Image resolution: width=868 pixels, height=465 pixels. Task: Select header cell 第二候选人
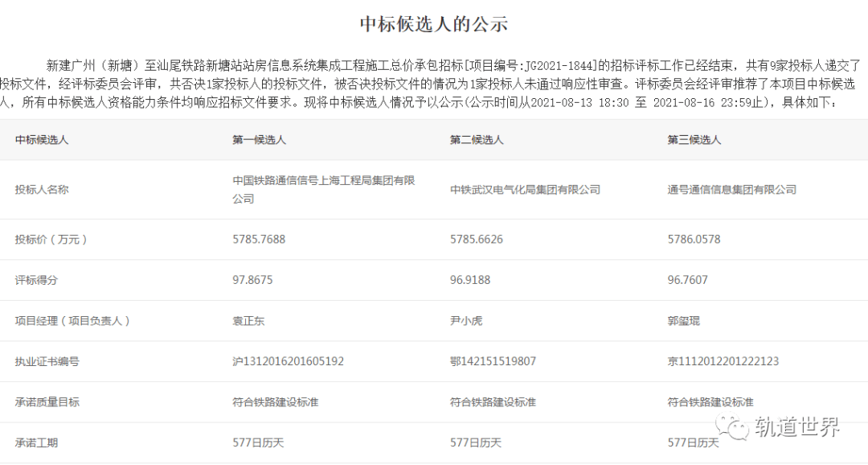477,140
